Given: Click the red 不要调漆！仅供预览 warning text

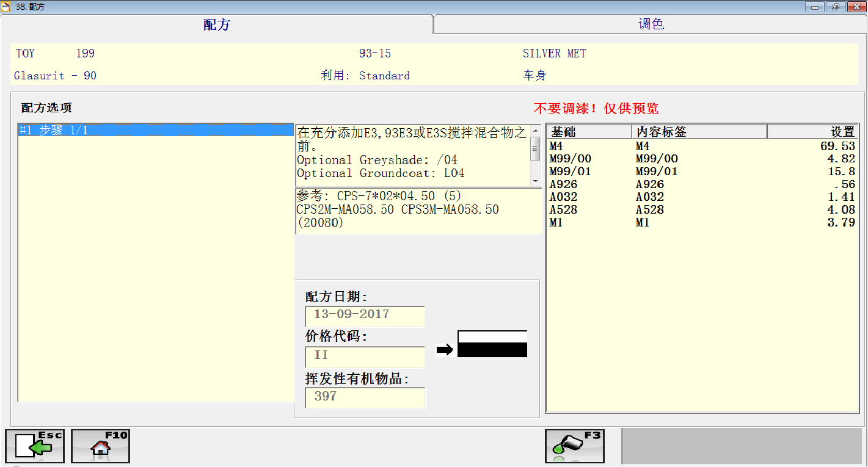Looking at the screenshot, I should coord(596,109).
